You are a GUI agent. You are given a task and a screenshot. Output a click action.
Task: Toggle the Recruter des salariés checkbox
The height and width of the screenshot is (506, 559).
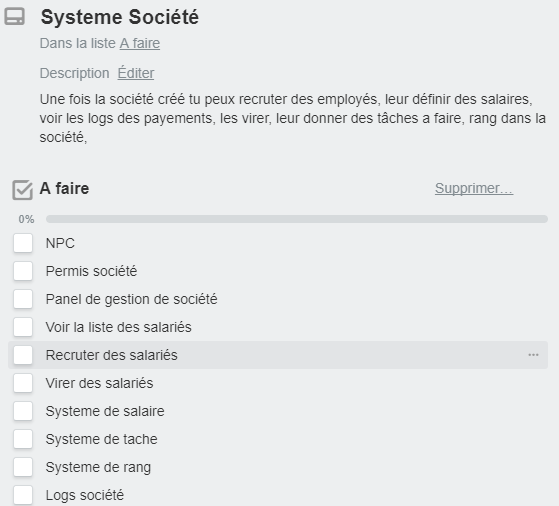23,355
